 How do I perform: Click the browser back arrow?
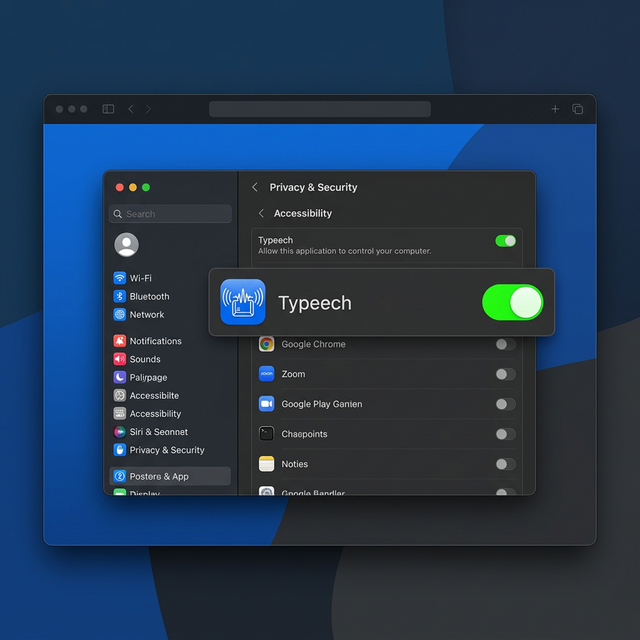click(131, 109)
